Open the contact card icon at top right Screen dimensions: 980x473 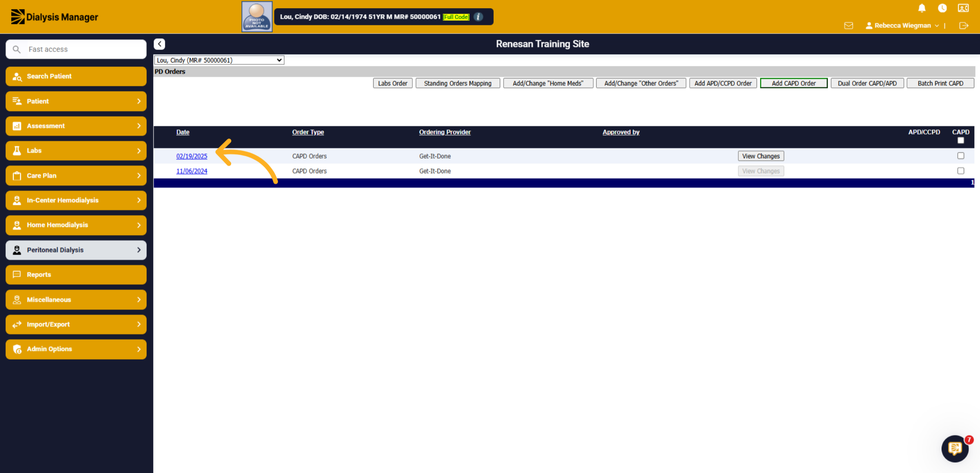963,8
